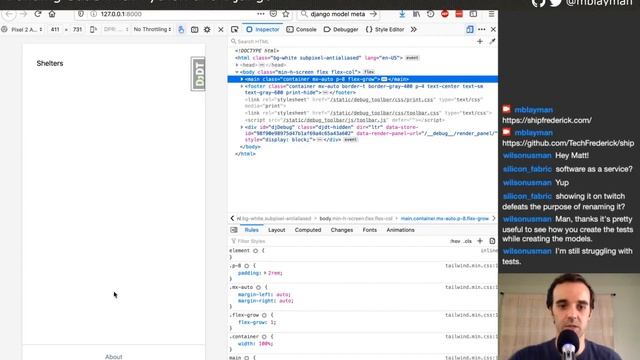Open Changes tab
The width and height of the screenshot is (640, 360).
342,230
